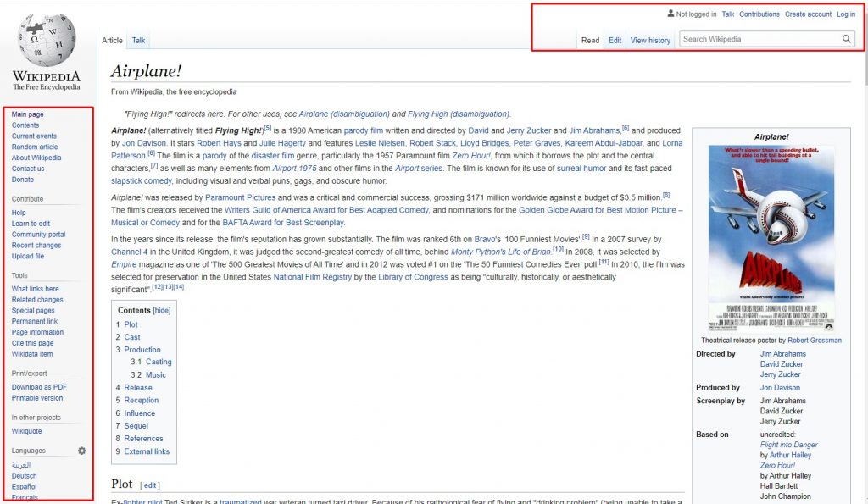Image resolution: width=868 pixels, height=504 pixels.
Task: Open Jon Davison link in infobox
Action: point(780,388)
